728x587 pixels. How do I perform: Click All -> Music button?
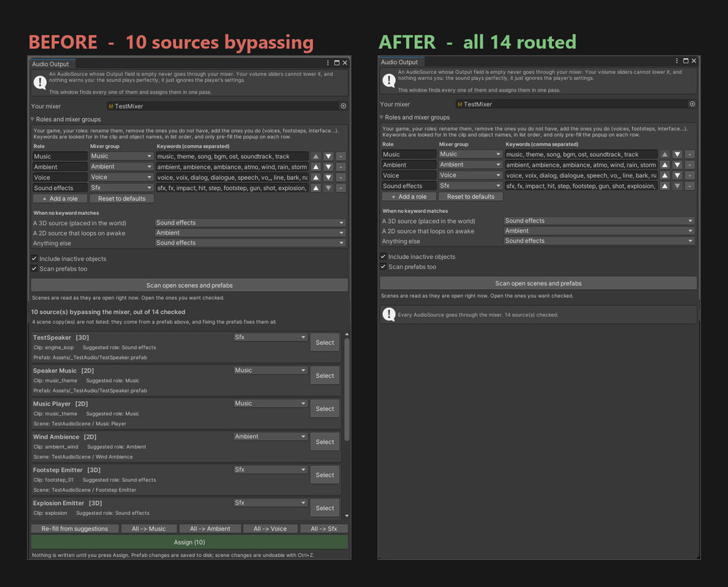pos(149,528)
